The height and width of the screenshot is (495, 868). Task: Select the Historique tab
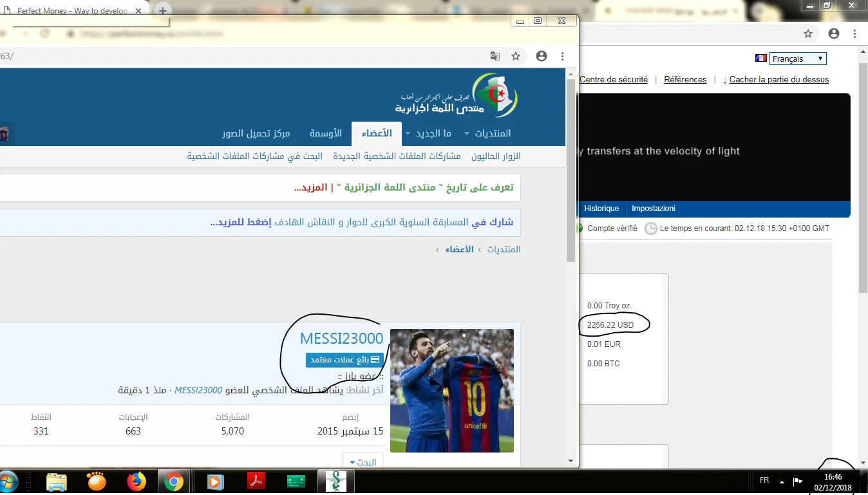pos(601,209)
